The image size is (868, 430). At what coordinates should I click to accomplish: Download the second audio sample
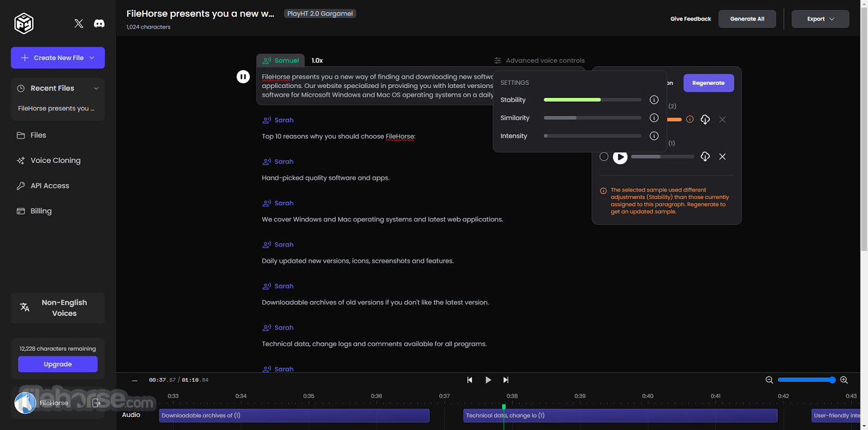pos(705,157)
